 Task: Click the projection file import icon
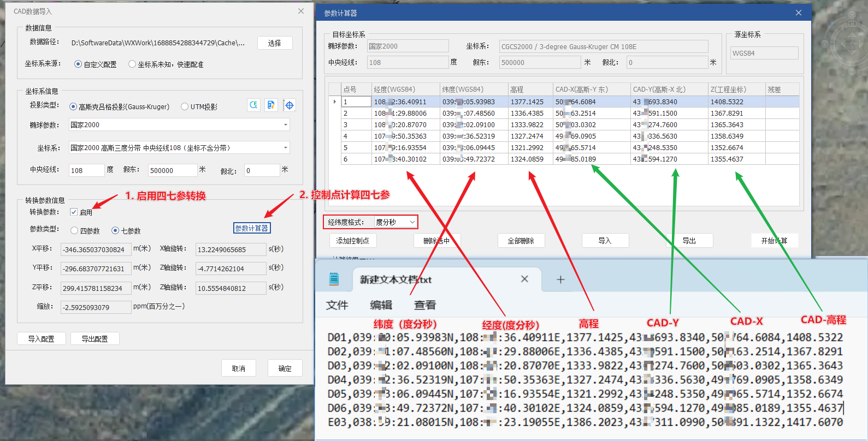click(271, 105)
